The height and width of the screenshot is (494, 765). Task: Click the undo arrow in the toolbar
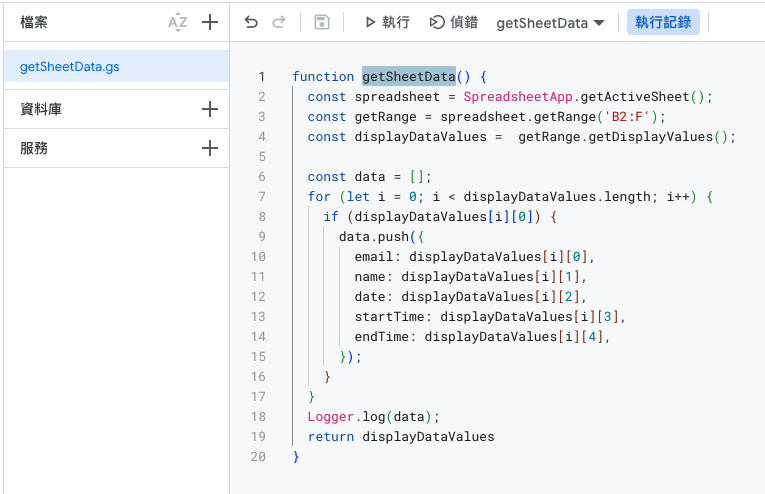[x=251, y=22]
